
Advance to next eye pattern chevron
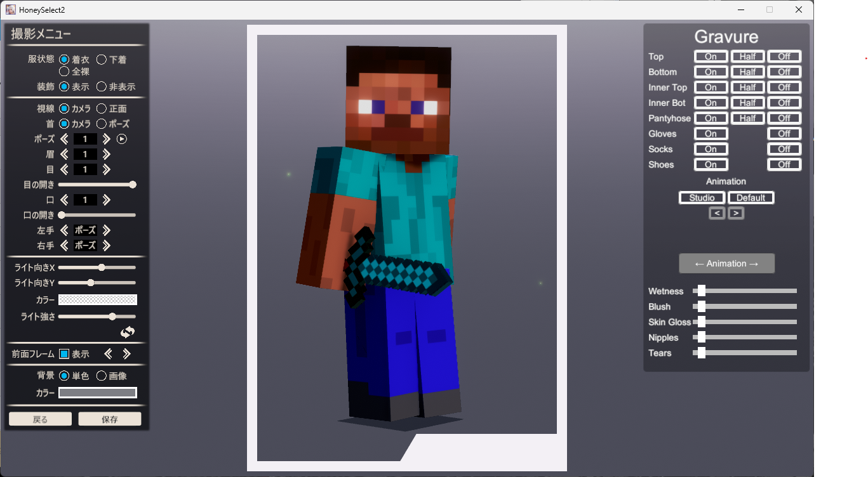click(106, 169)
